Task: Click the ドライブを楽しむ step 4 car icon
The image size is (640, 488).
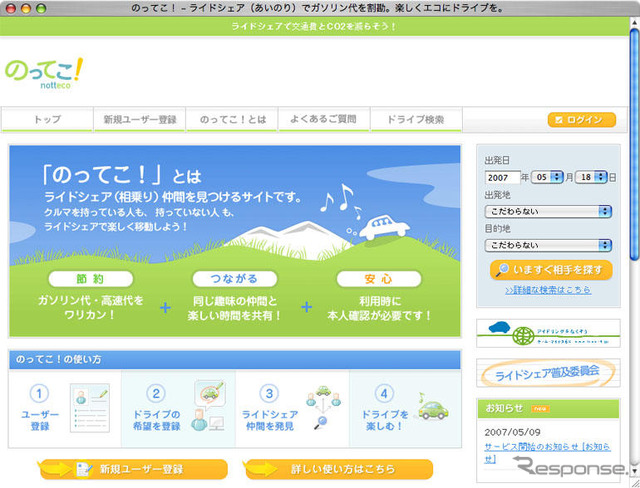Action: tap(431, 406)
